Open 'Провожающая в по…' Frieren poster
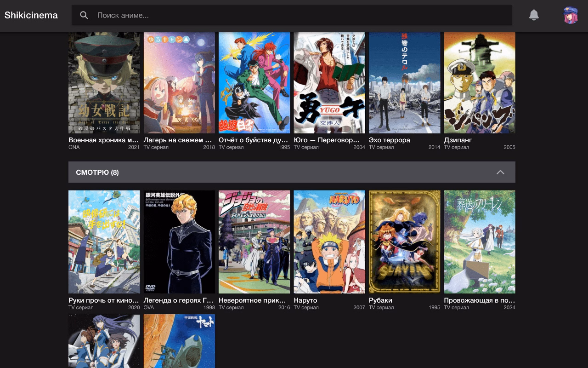The width and height of the screenshot is (588, 368). (x=479, y=241)
